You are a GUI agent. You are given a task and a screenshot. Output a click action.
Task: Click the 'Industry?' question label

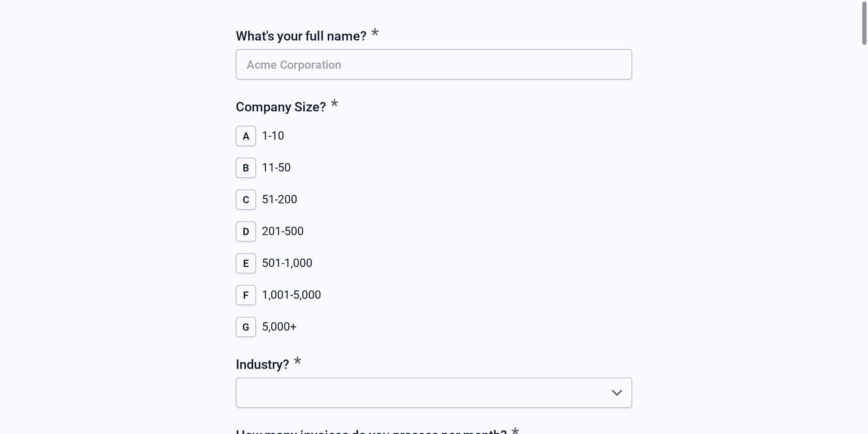click(262, 364)
